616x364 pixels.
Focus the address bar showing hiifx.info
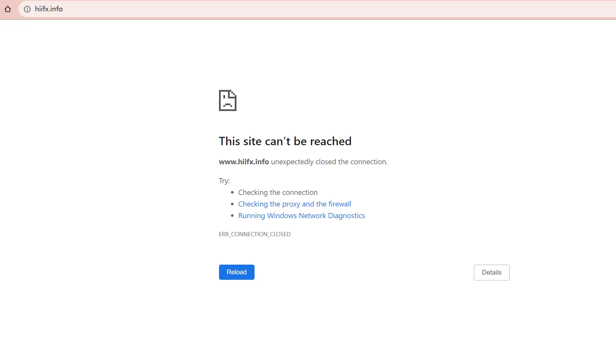click(x=317, y=9)
